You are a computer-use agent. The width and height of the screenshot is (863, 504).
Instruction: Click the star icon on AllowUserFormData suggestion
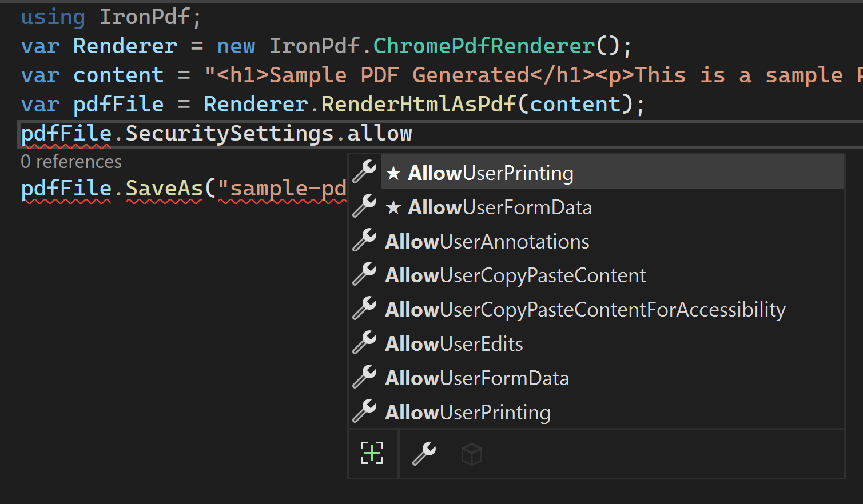(x=395, y=207)
